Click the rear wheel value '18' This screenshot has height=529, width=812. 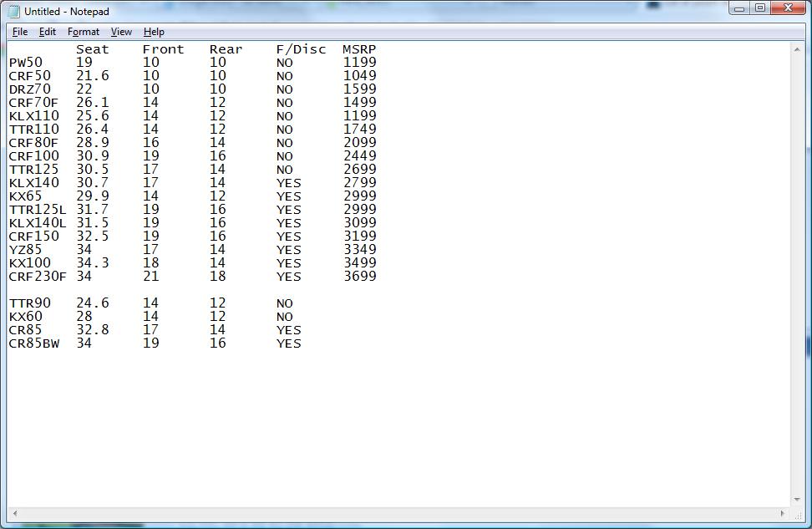pyautogui.click(x=217, y=276)
